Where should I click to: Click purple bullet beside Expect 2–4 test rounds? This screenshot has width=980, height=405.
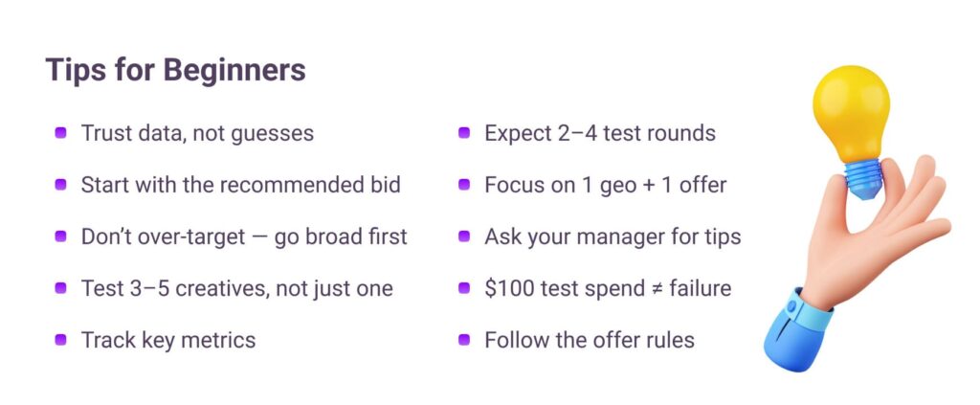coord(464,133)
